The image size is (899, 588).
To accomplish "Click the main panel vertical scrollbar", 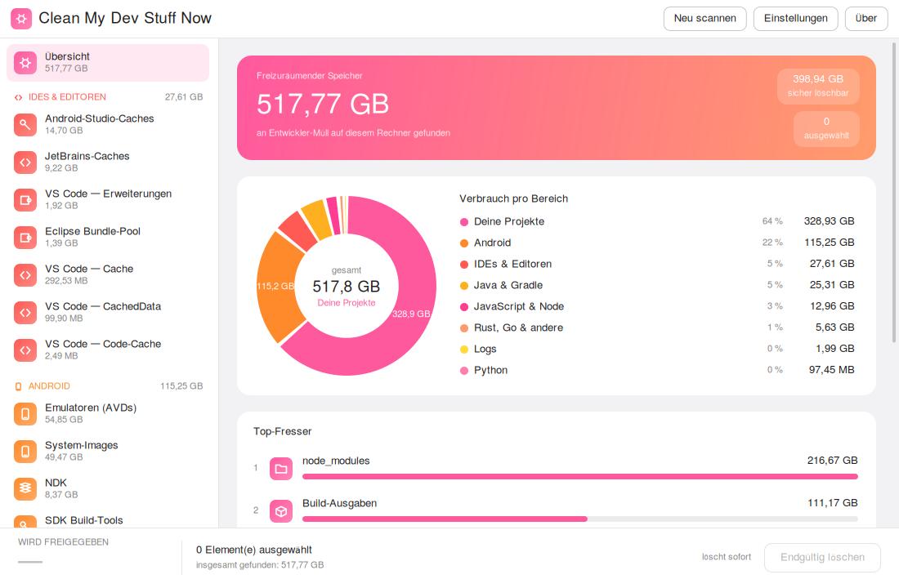I will (x=894, y=193).
